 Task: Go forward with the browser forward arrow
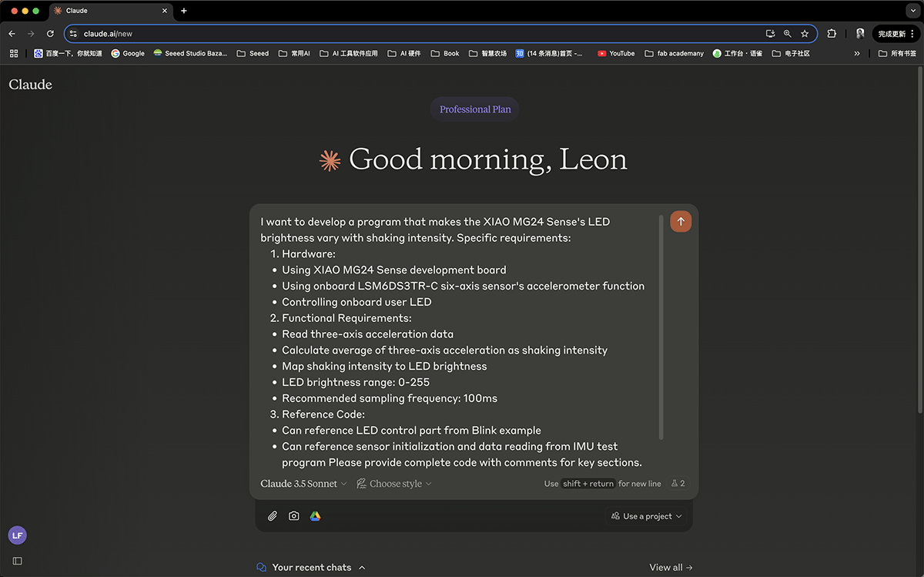point(31,34)
